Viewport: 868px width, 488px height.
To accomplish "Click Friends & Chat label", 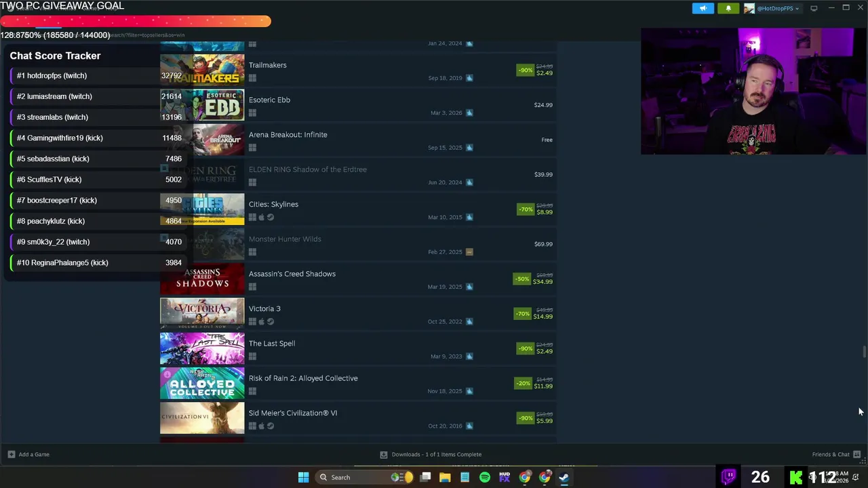I will [831, 454].
